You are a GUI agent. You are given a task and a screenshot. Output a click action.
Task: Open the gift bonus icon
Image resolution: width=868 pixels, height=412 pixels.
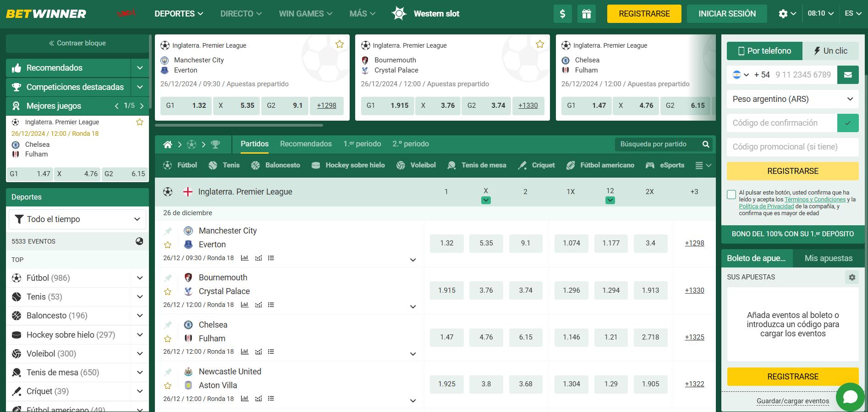587,14
